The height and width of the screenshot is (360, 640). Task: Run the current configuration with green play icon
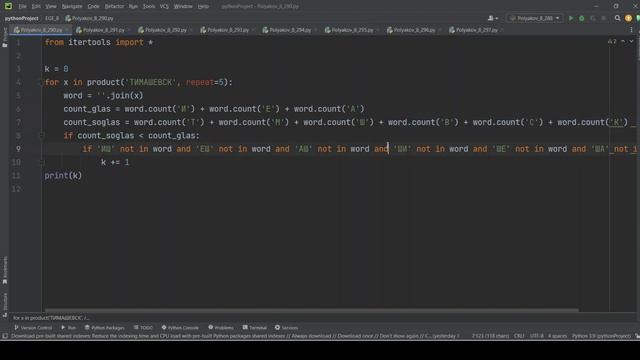(x=571, y=18)
